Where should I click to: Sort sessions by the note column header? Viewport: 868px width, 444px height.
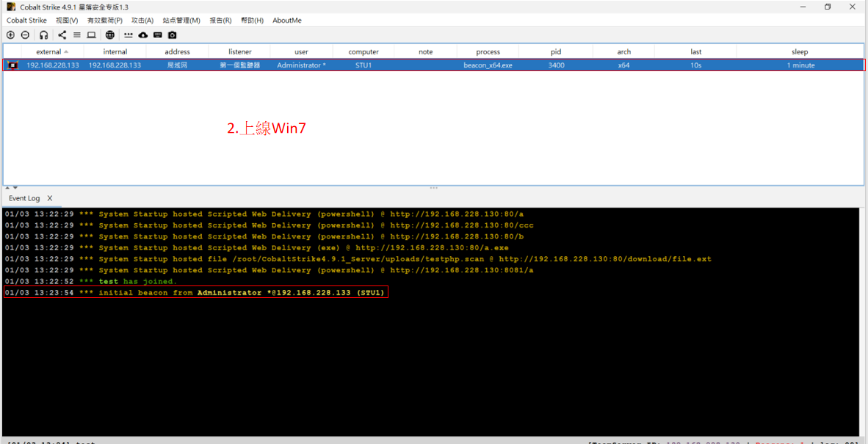[x=426, y=52]
